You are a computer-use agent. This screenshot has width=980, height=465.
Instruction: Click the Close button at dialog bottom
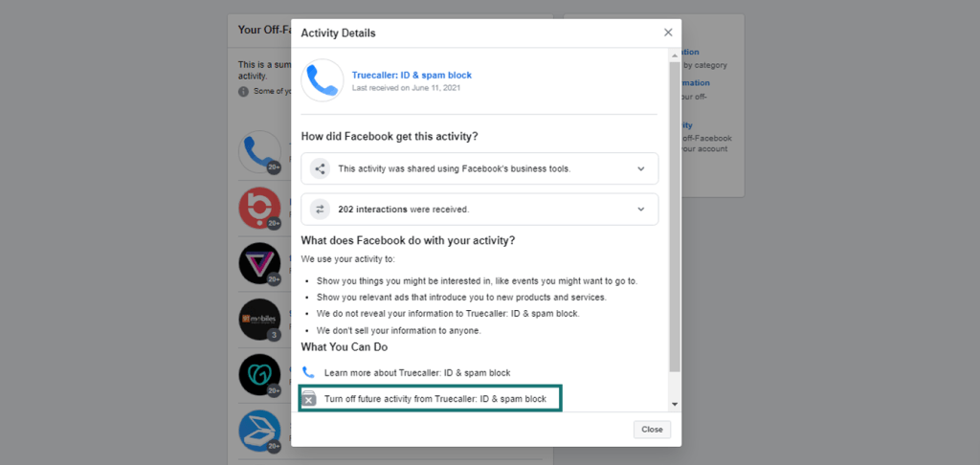pyautogui.click(x=652, y=430)
